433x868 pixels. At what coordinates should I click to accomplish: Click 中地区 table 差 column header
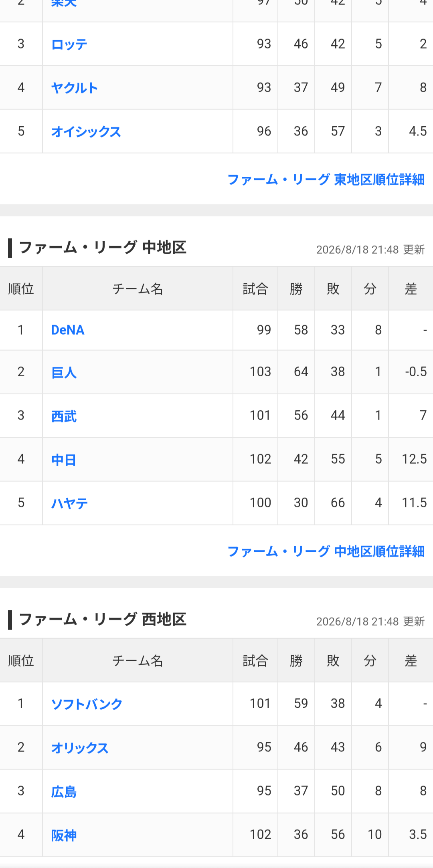pyautogui.click(x=411, y=289)
